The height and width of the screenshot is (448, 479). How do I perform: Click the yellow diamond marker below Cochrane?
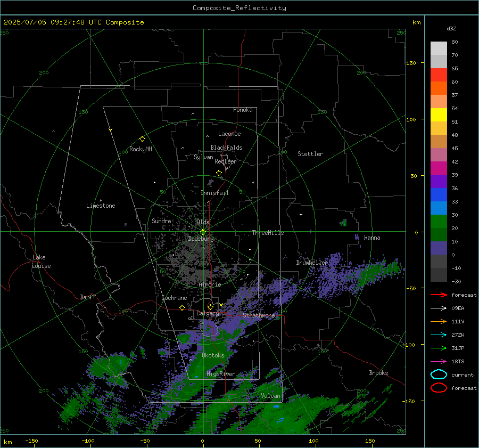point(182,307)
